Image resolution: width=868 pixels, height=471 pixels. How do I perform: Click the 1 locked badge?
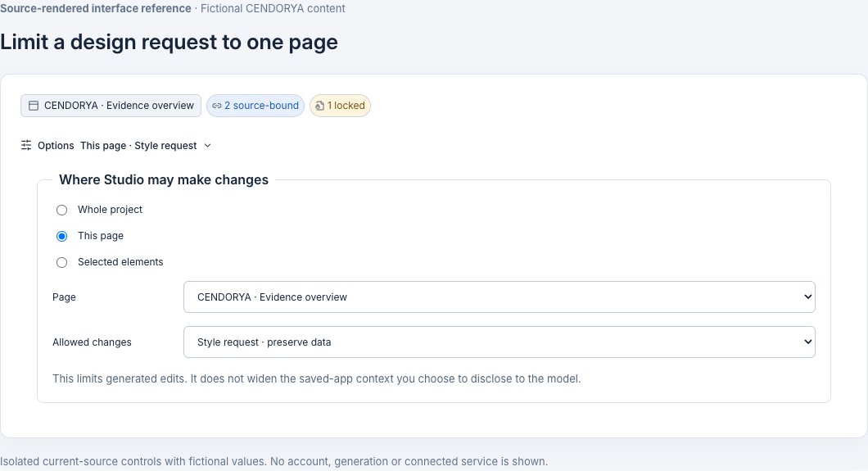pyautogui.click(x=340, y=106)
